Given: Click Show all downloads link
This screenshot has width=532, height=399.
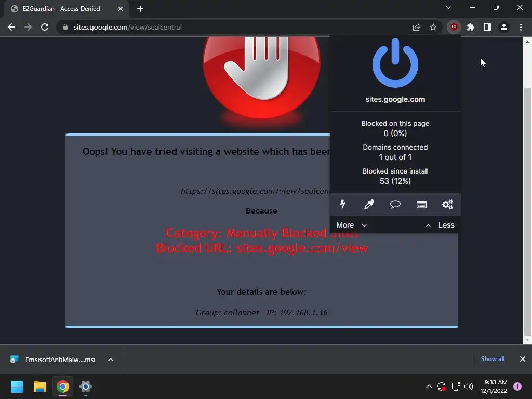Looking at the screenshot, I should (493, 359).
